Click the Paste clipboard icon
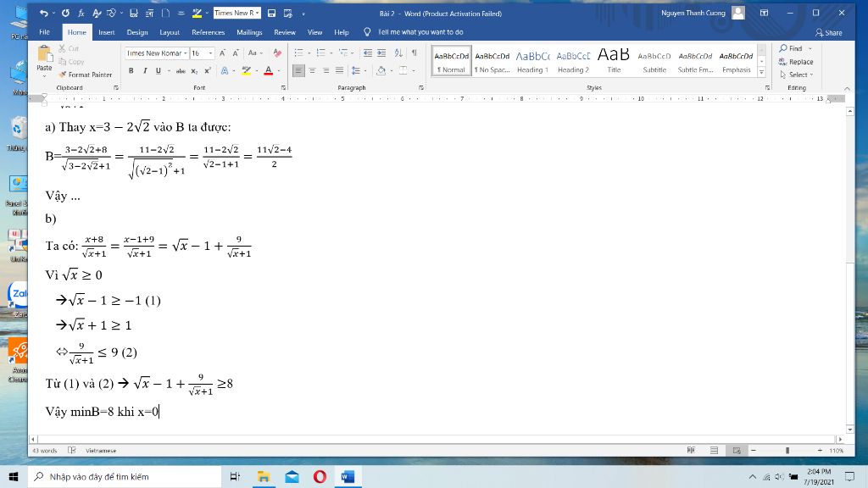 44,54
